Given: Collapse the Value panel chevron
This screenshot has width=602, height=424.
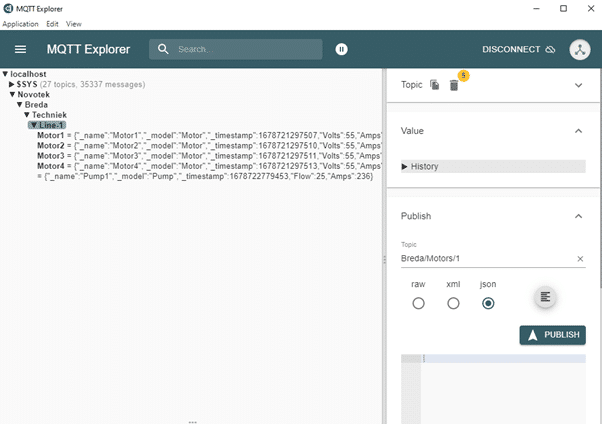Looking at the screenshot, I should click(578, 131).
